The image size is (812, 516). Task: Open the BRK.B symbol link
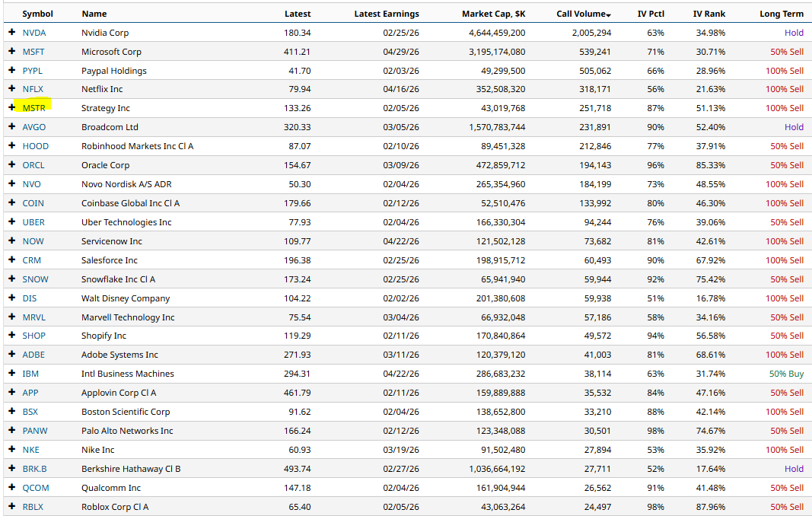(x=35, y=469)
